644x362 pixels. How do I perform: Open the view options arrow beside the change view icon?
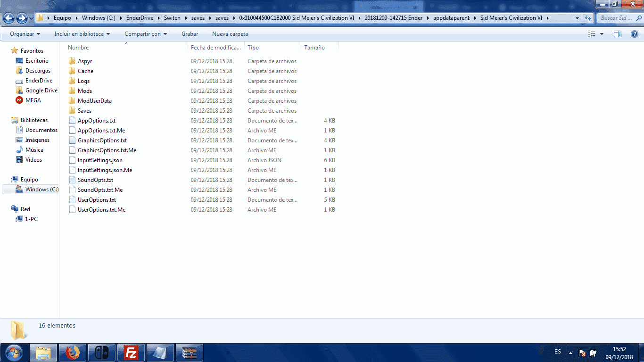(x=602, y=34)
